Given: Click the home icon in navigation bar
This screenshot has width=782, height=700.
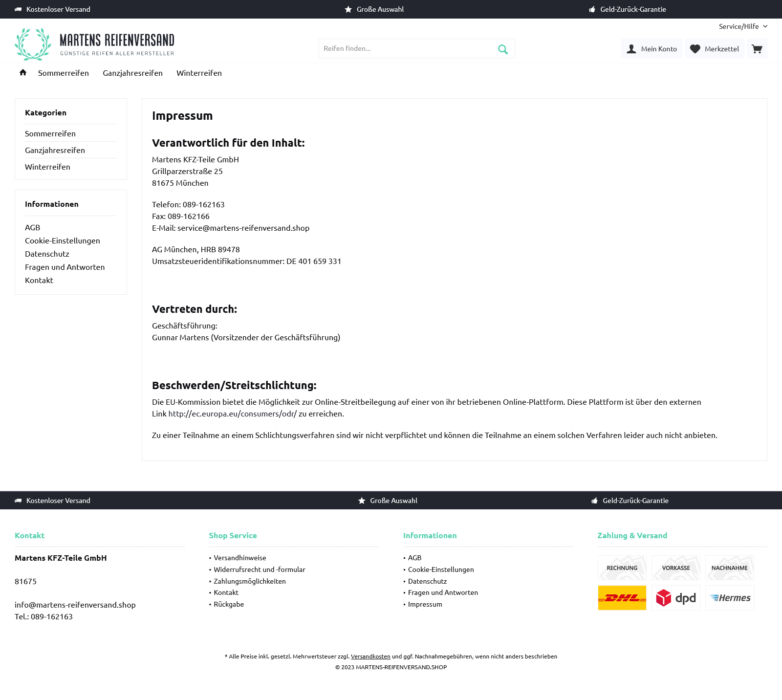Looking at the screenshot, I should tap(23, 72).
